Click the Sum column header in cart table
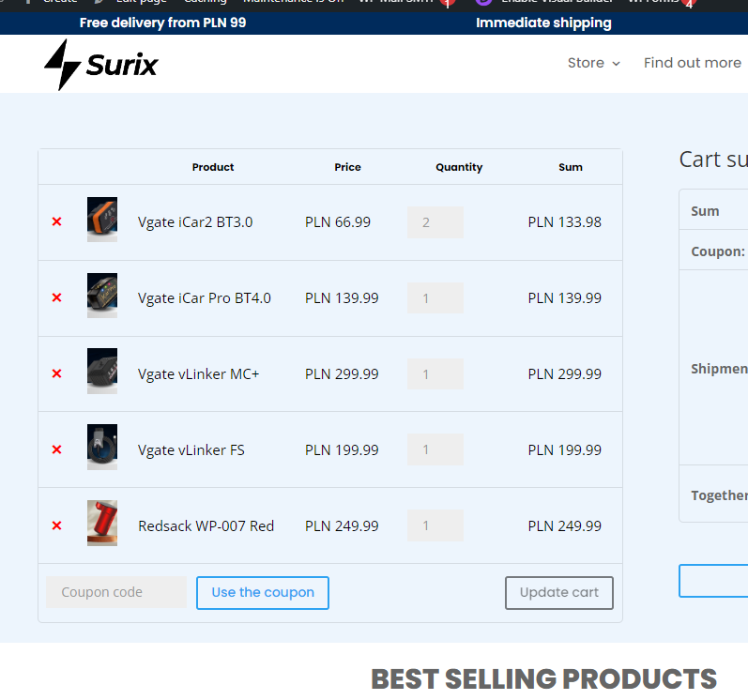Image resolution: width=748 pixels, height=700 pixels. tap(571, 167)
